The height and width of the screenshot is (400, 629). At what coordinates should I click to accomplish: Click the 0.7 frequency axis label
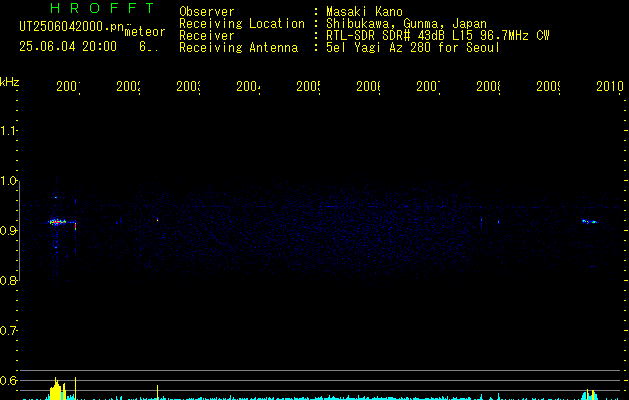pos(8,330)
